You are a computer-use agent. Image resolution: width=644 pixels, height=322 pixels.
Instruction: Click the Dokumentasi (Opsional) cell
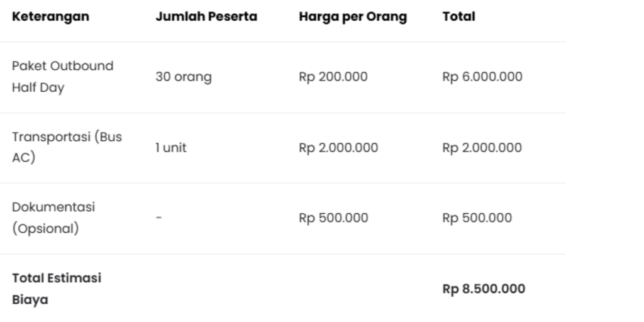click(x=53, y=218)
